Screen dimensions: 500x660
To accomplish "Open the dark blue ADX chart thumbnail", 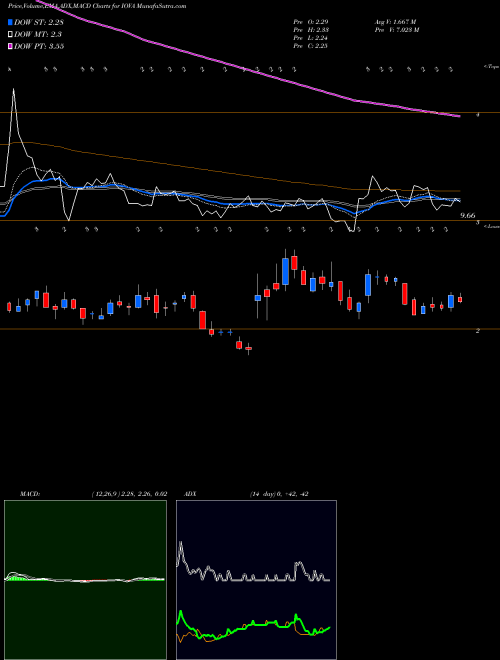I will (256, 580).
